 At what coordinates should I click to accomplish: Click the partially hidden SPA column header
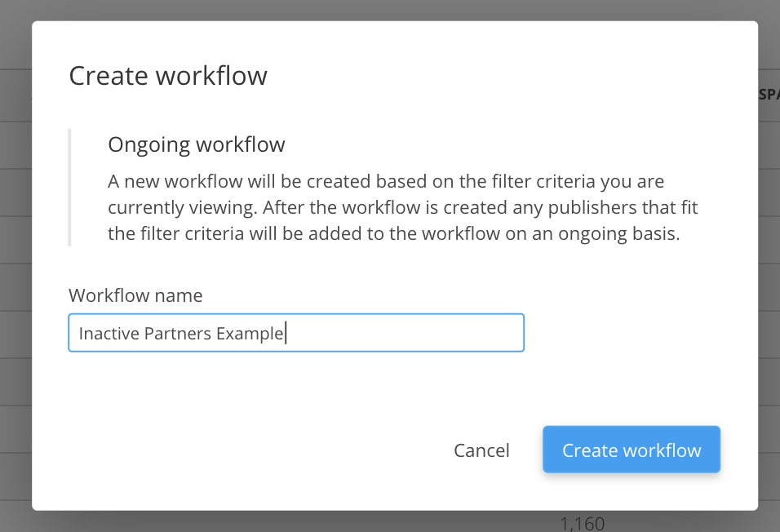coord(769,95)
